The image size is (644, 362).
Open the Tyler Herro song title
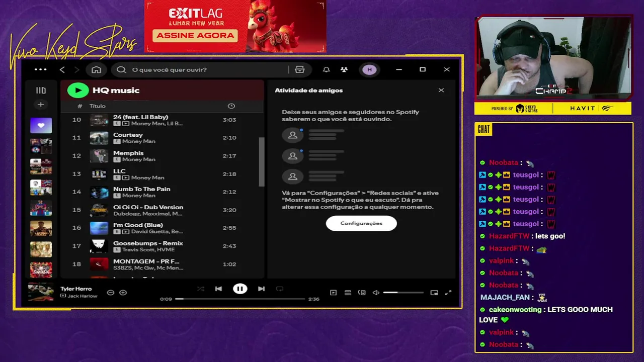(x=76, y=289)
